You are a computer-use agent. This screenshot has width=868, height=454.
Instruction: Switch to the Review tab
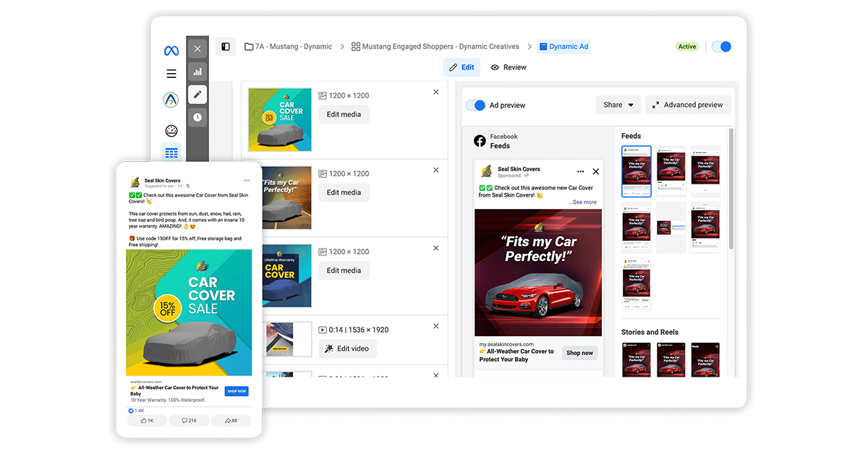click(x=509, y=67)
